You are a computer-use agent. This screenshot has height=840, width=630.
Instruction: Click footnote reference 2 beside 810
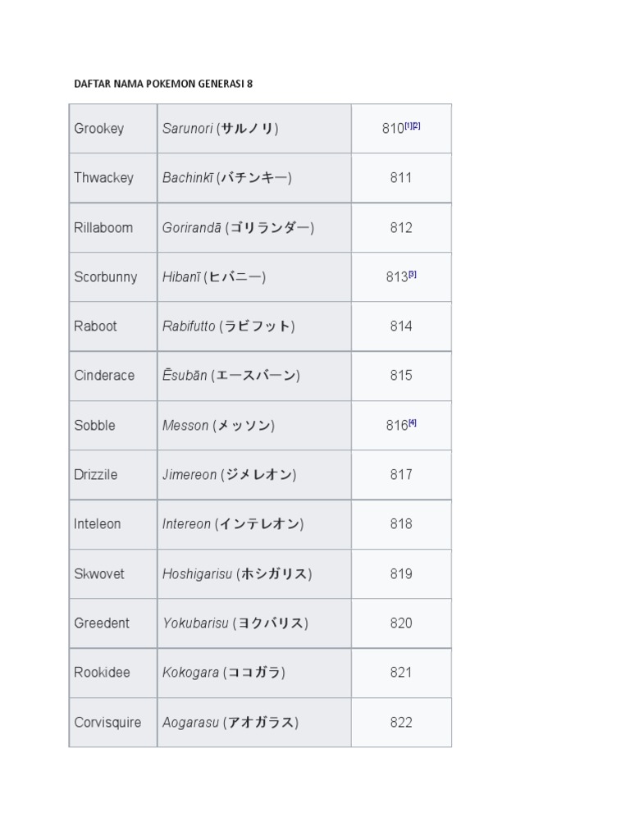(x=417, y=126)
